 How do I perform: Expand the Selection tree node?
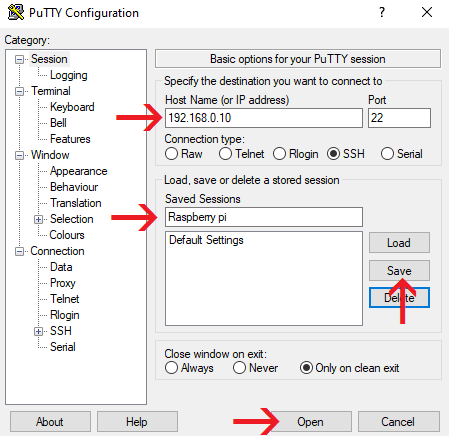coord(38,219)
